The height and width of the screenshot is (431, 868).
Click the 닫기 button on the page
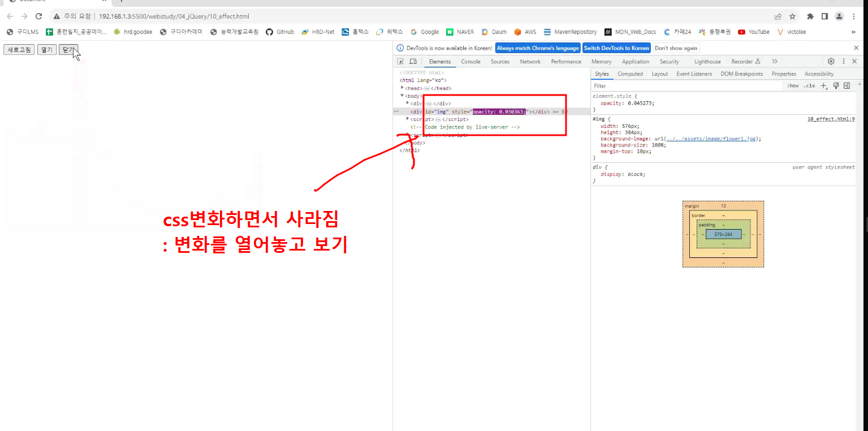point(68,50)
